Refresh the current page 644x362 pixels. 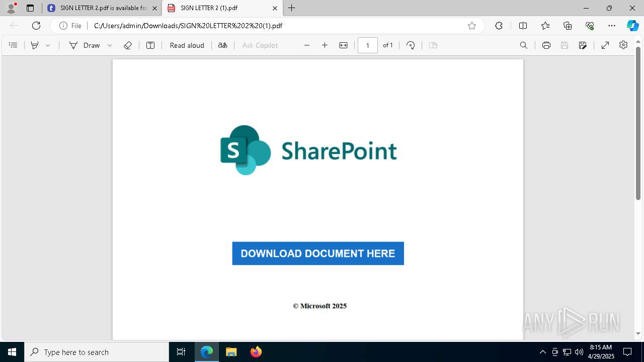pyautogui.click(x=36, y=26)
